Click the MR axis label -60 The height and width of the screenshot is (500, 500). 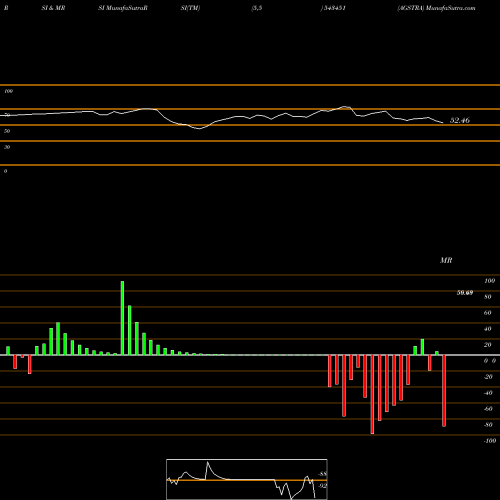pos(488,409)
